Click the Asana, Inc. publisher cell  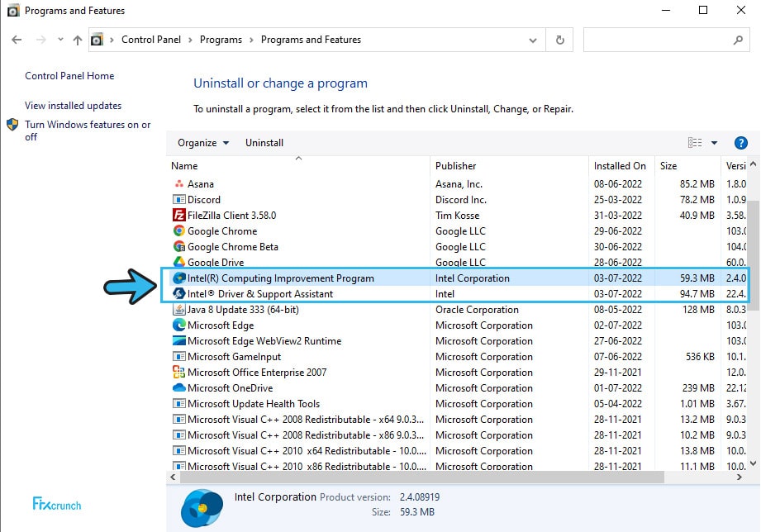point(459,184)
